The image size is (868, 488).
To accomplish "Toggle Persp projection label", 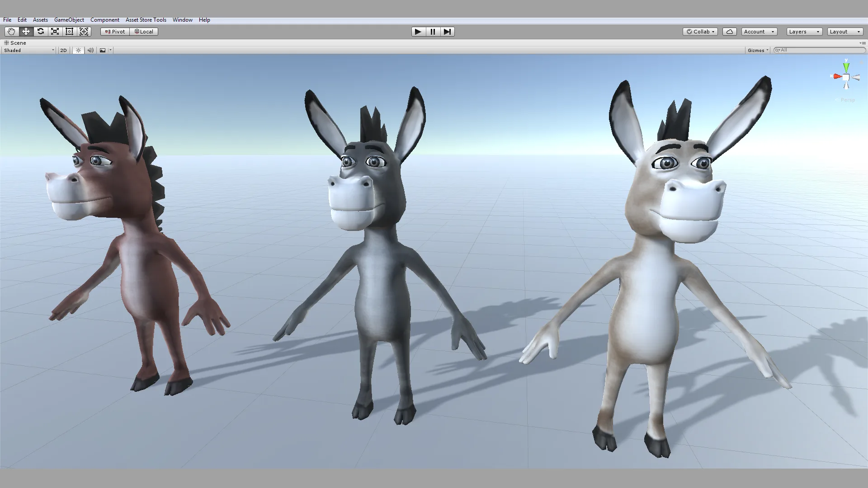I will tap(848, 100).
